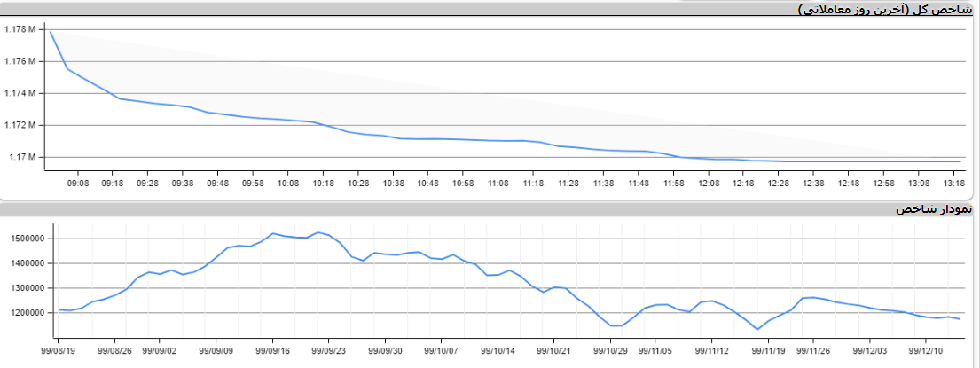The image size is (980, 368).
Task: Click the intraday line's starting point at 1.178 M
Action: 51,31
